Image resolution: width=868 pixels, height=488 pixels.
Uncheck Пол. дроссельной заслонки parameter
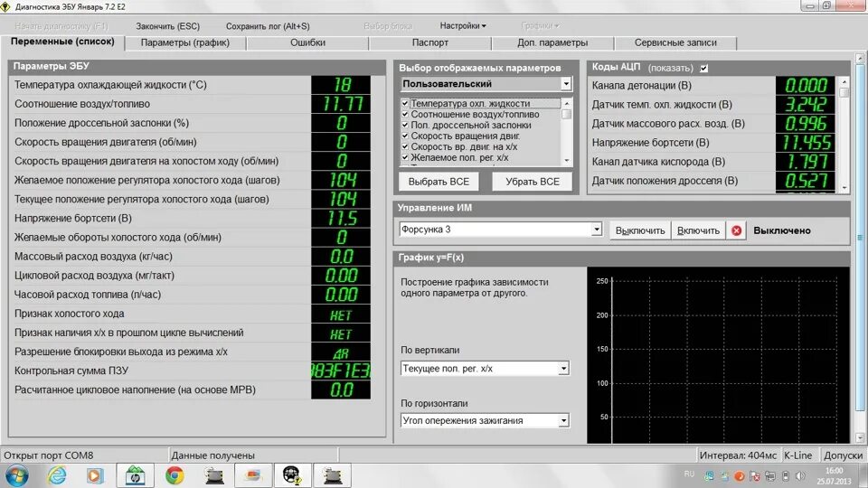point(405,125)
